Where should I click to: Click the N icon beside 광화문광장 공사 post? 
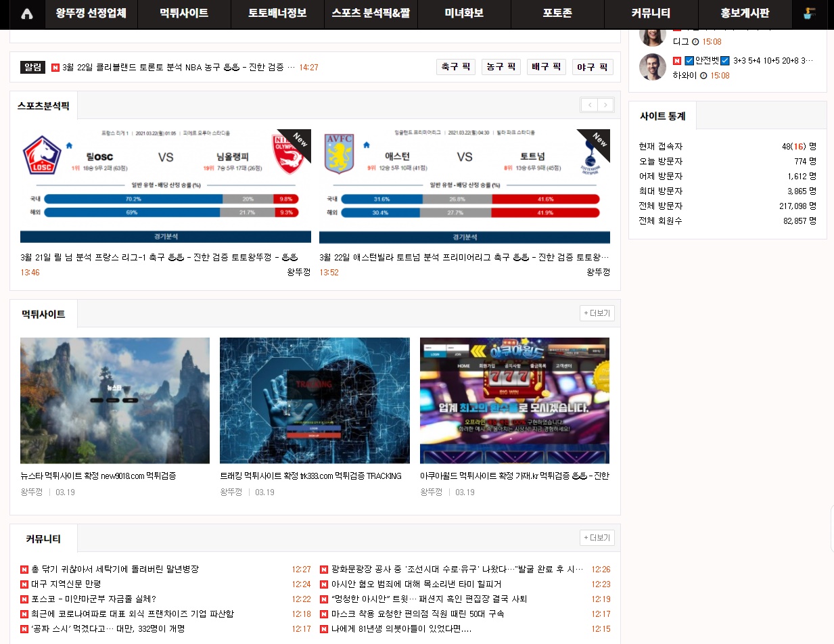[x=324, y=570]
